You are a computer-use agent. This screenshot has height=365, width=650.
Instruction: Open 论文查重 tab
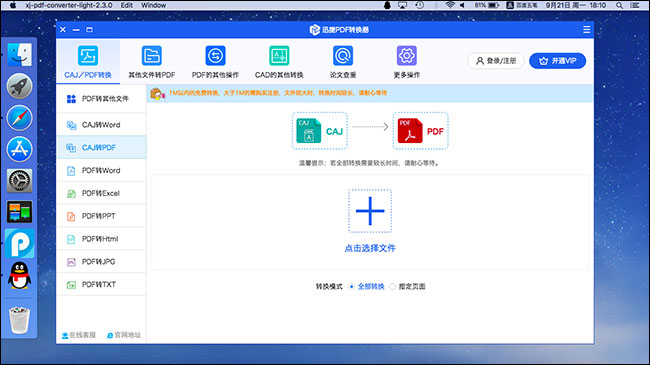pos(343,61)
